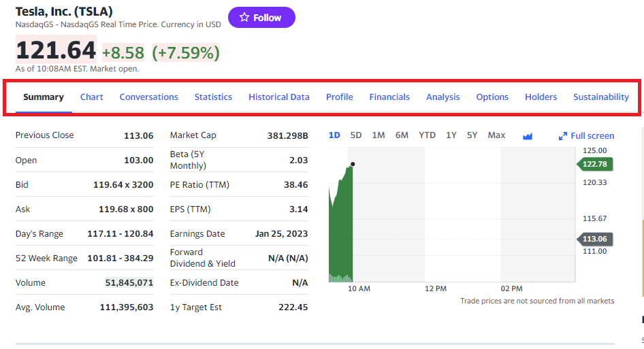644x349 pixels.
Task: Select the 1D chart range
Action: [334, 135]
